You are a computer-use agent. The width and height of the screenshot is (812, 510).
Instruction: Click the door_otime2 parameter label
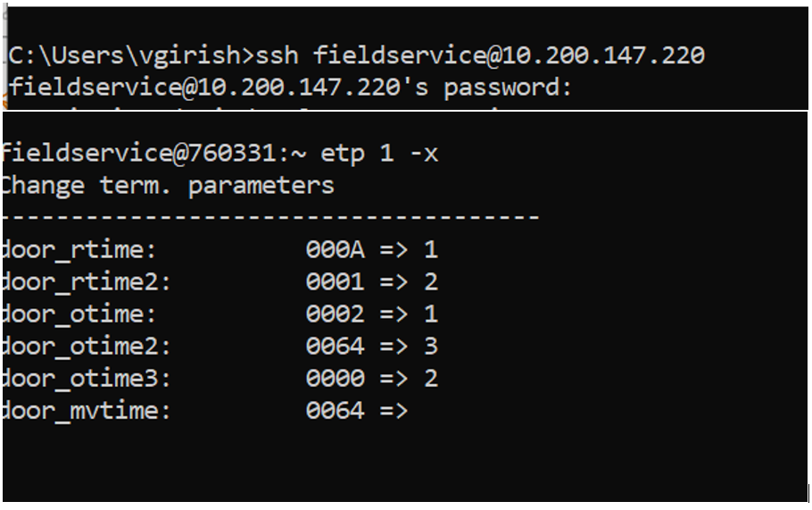[87, 347]
